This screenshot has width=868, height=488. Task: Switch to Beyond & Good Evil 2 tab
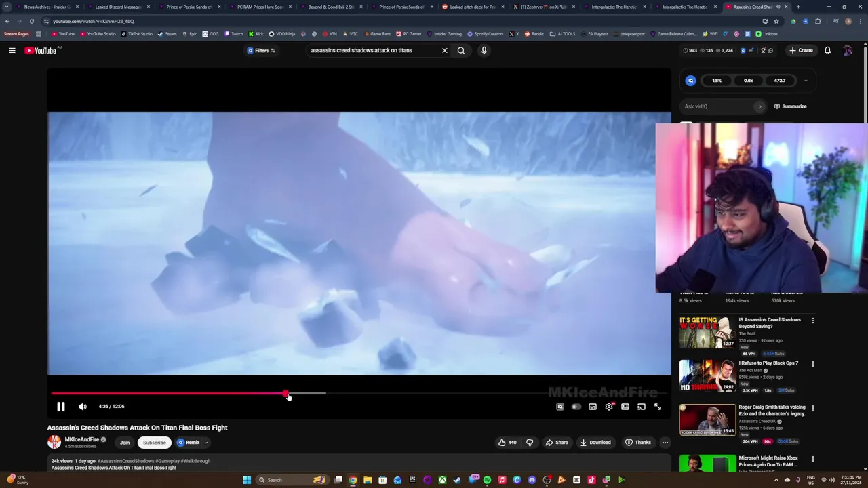331,7
